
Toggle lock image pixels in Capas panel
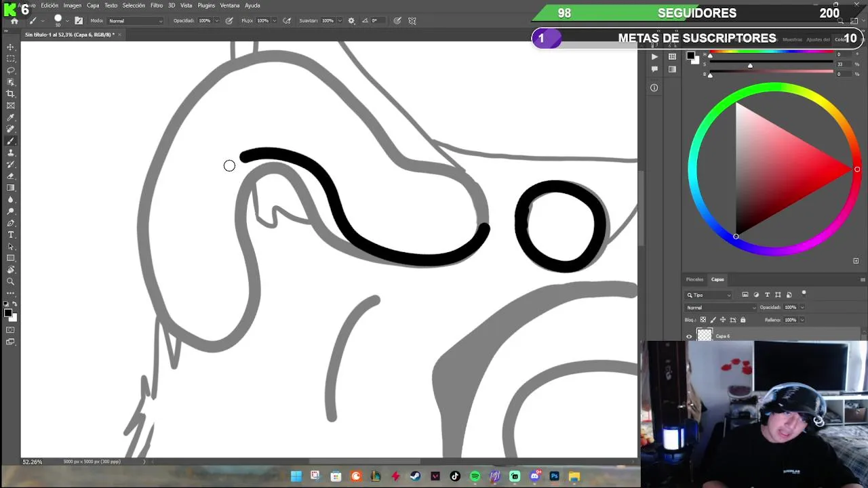713,320
